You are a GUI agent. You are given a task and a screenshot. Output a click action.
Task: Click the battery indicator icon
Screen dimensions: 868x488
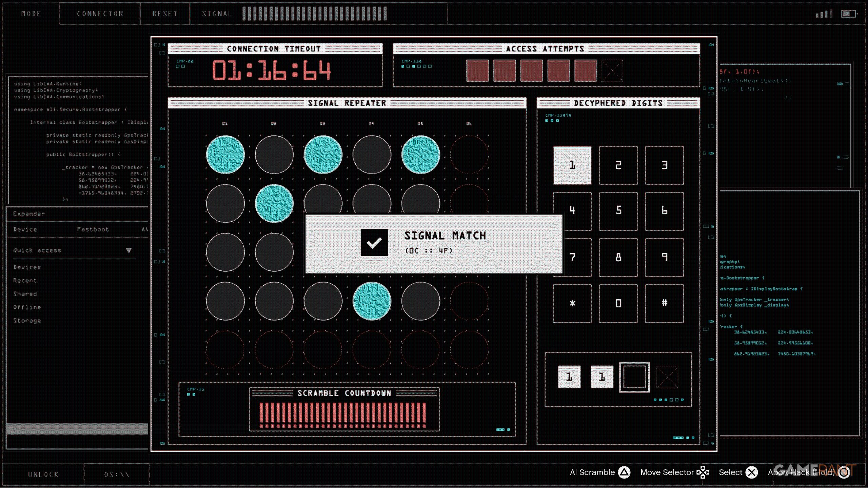click(x=849, y=14)
